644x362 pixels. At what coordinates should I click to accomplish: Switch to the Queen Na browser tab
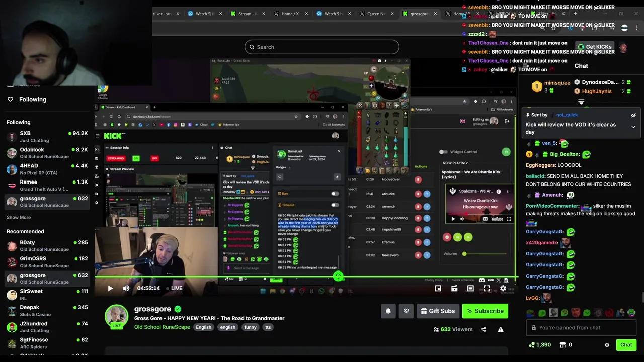pyautogui.click(x=376, y=14)
